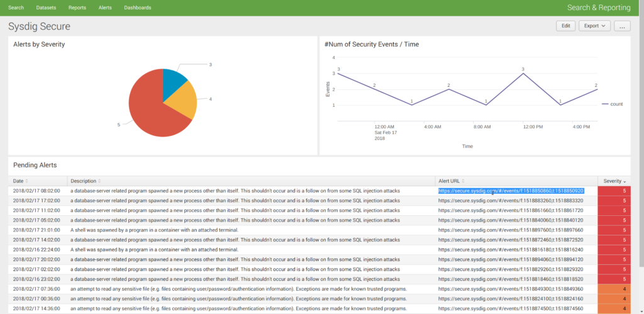This screenshot has width=644, height=314.
Task: Click the Alerts by Severity panel title
Action: (x=39, y=45)
